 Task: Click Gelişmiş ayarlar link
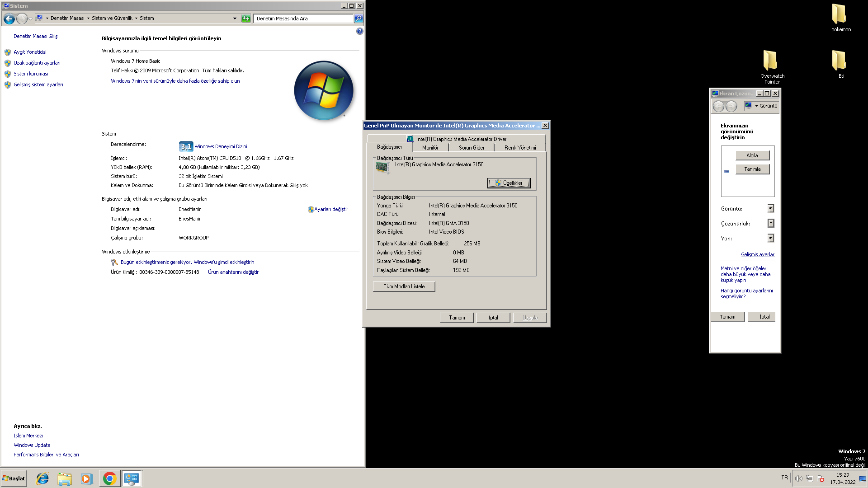pos(757,254)
